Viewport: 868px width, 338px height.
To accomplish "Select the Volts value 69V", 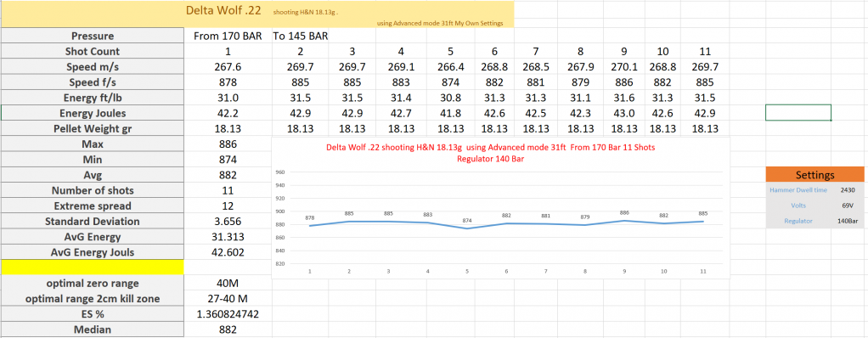I will [x=848, y=206].
